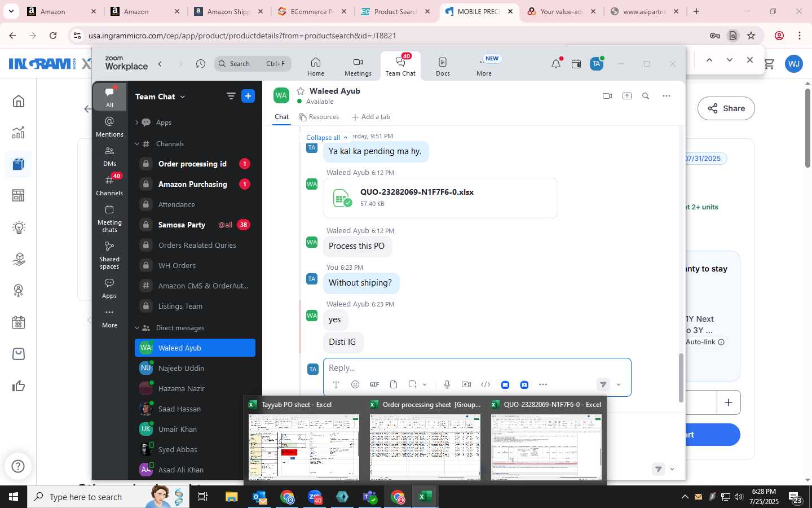
Task: Open the Team Chat dropdown header
Action: (x=160, y=97)
